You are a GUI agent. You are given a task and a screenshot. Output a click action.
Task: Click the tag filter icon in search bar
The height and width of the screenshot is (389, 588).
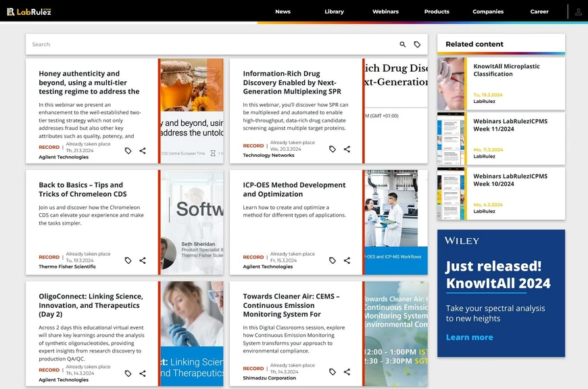(417, 44)
